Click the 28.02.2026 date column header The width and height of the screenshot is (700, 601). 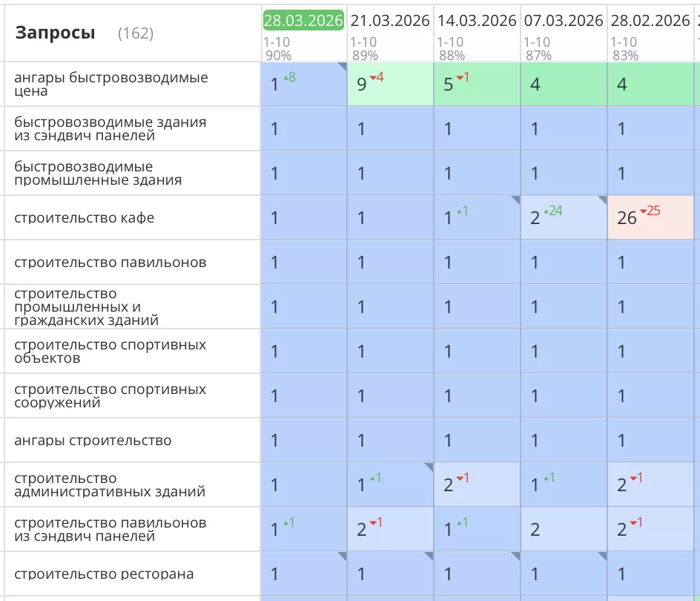(x=650, y=21)
